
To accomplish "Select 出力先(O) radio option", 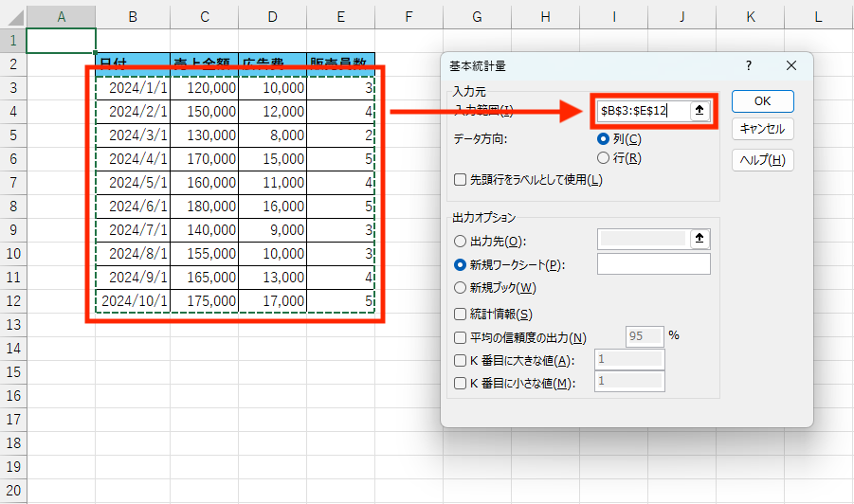I will point(461,242).
